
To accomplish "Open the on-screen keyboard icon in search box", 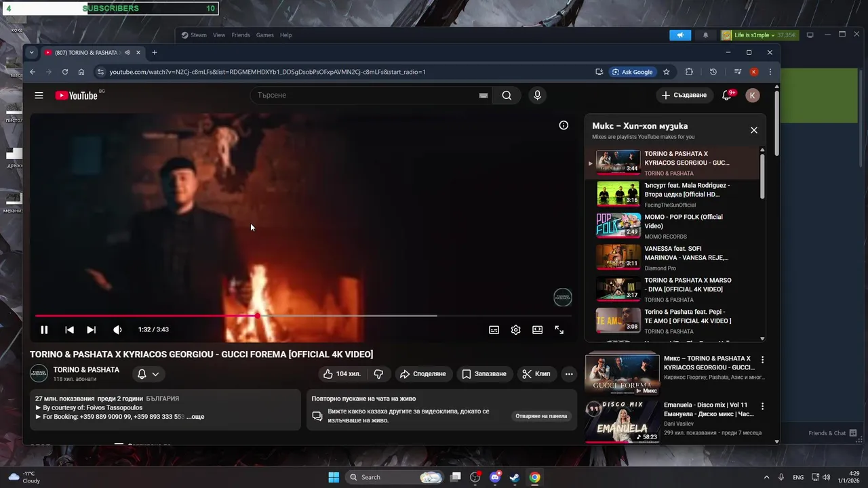I will [x=483, y=96].
